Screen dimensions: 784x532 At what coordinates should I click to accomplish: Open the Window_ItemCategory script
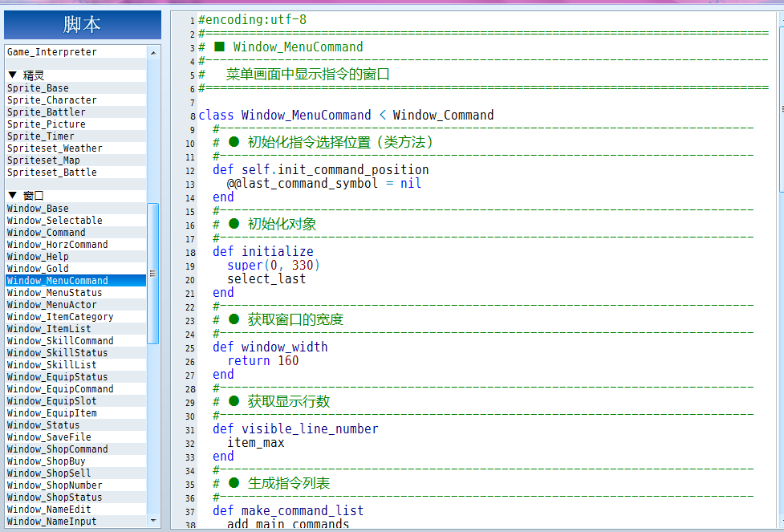(76, 316)
